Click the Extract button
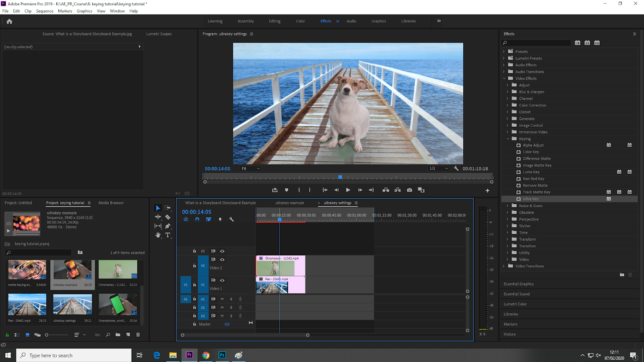Viewport: 644px width, 362px height. click(398, 190)
